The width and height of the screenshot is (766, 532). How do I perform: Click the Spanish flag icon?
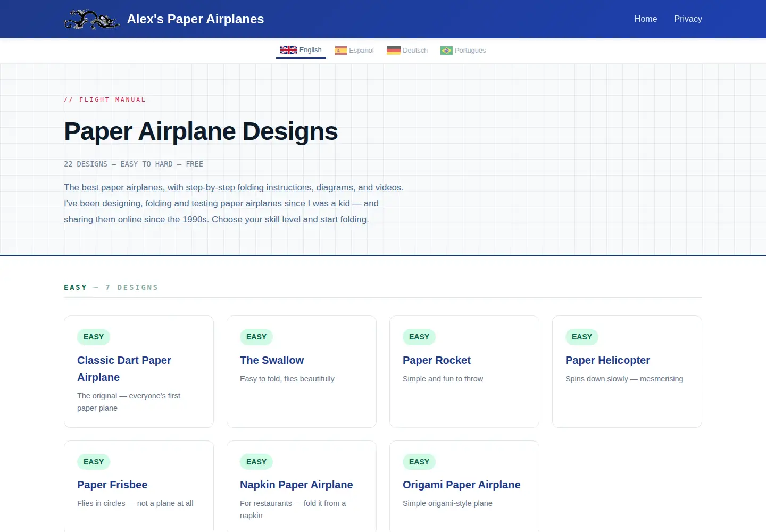[x=340, y=51]
